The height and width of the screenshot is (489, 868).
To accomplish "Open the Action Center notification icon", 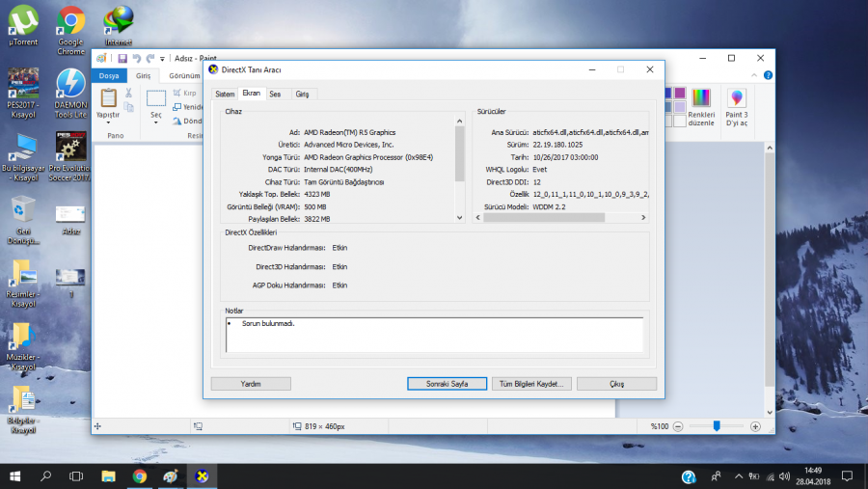I will 847,476.
